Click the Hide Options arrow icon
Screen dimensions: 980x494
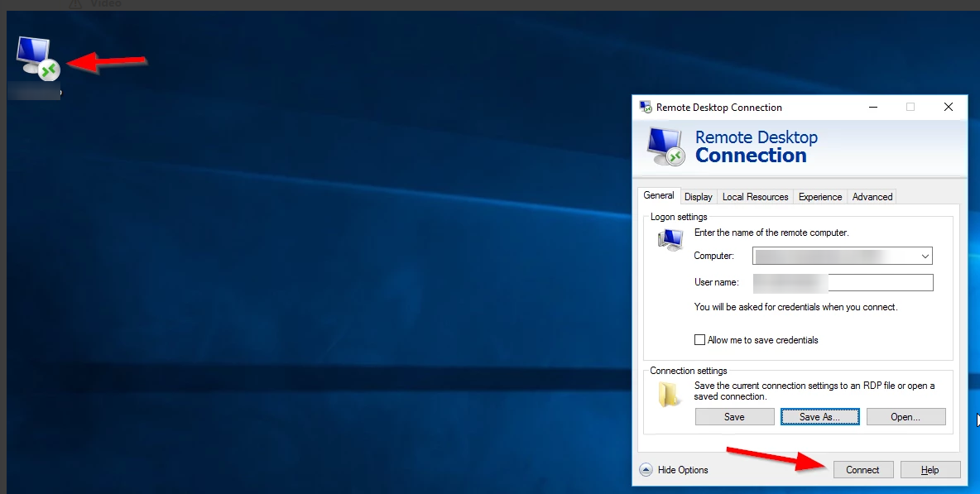pyautogui.click(x=647, y=469)
